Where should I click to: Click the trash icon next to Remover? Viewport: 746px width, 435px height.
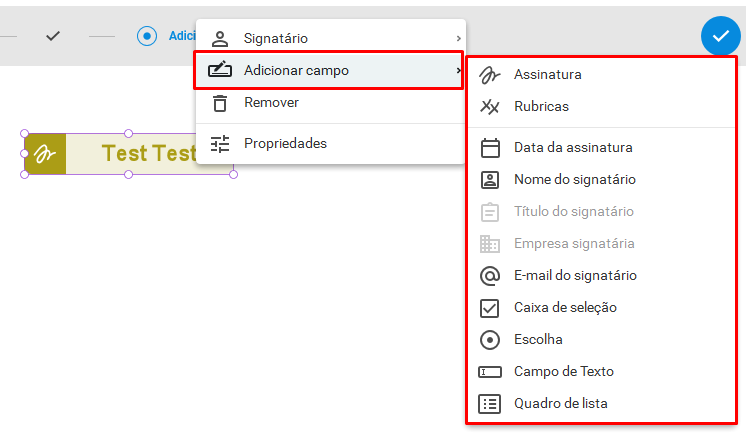pos(220,103)
